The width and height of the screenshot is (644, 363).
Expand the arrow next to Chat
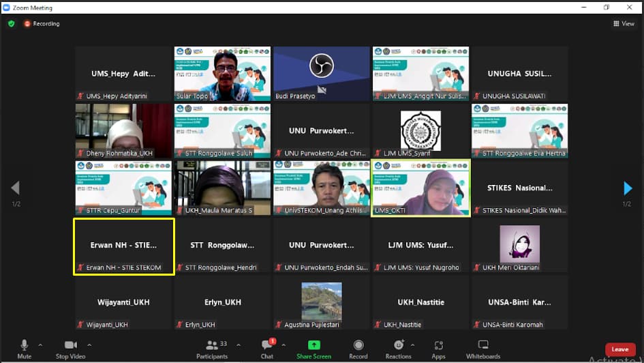pyautogui.click(x=283, y=345)
